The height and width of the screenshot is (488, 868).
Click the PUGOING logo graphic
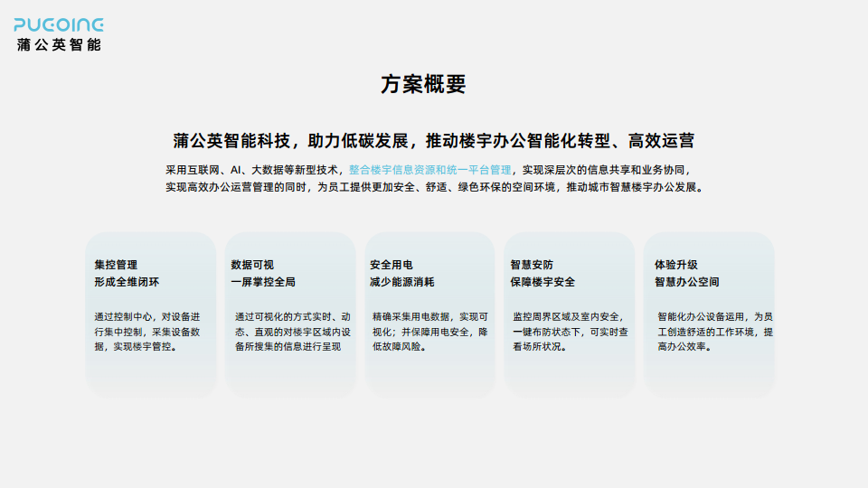tap(59, 25)
